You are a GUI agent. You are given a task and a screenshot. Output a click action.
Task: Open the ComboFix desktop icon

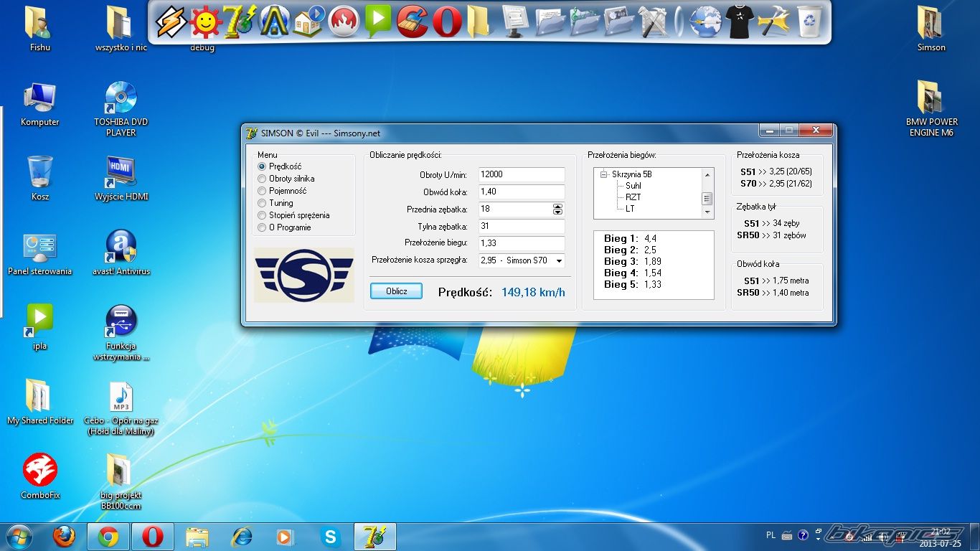point(40,477)
